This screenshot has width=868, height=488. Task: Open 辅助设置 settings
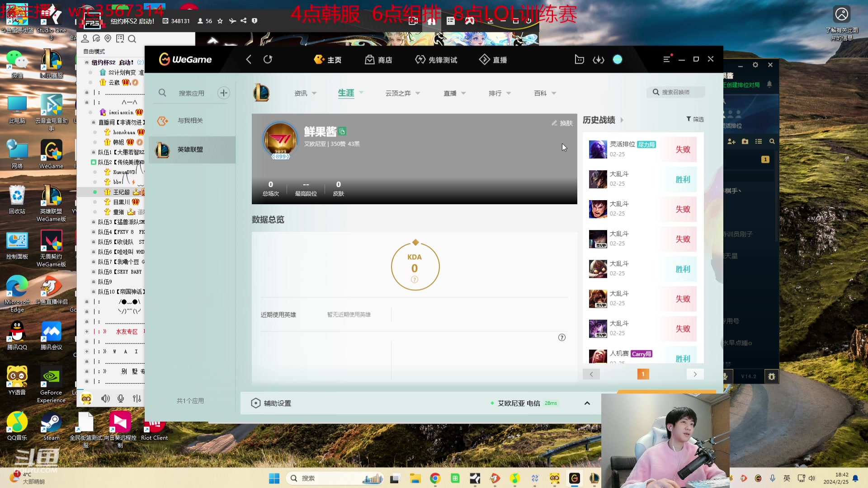[271, 403]
